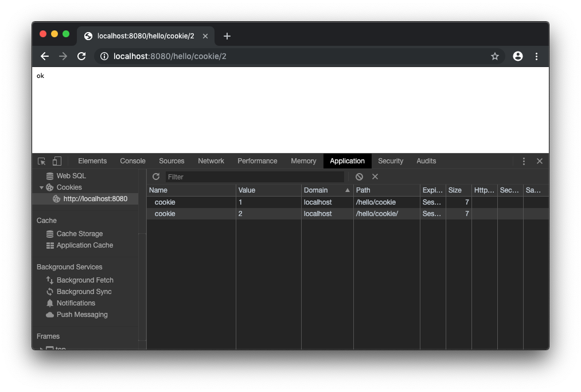581x392 pixels.
Task: Select the Application tab
Action: [x=347, y=161]
